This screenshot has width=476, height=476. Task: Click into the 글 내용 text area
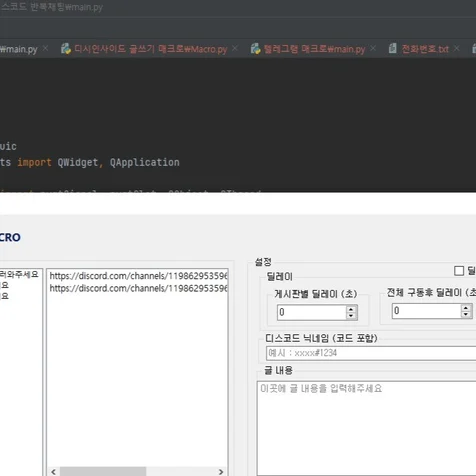click(x=367, y=428)
